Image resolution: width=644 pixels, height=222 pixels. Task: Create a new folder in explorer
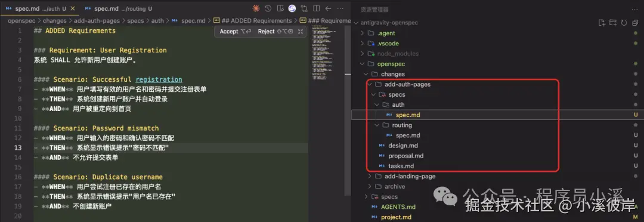613,23
